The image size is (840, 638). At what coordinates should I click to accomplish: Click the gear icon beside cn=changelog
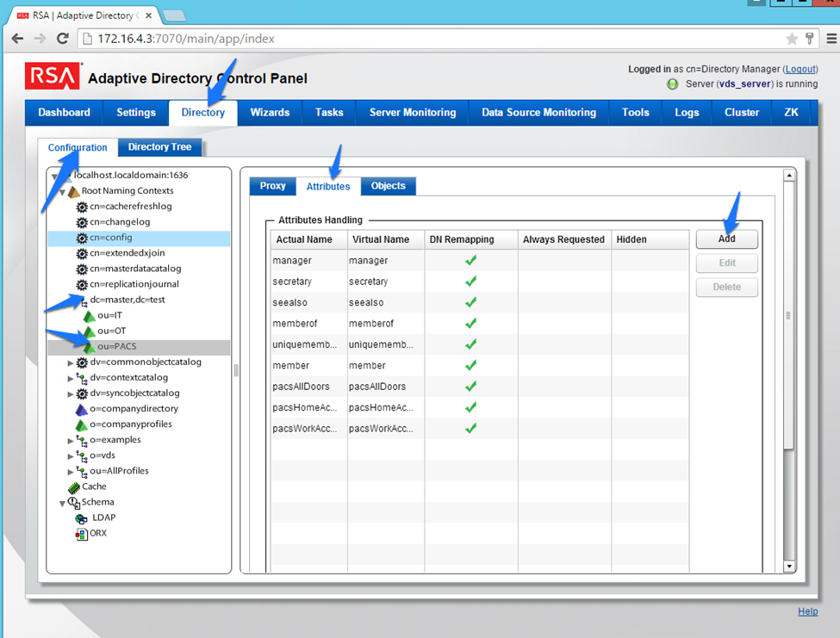82,222
